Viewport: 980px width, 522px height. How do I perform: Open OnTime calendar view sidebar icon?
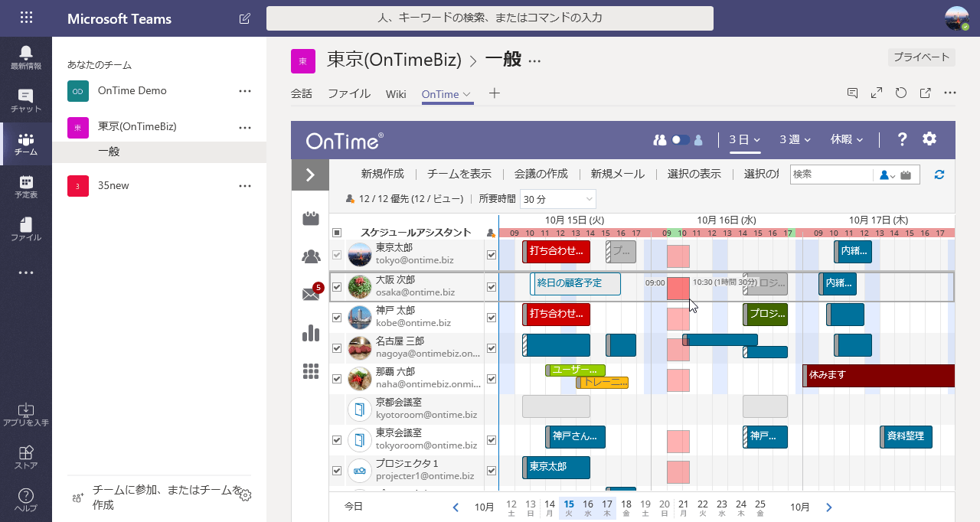tap(310, 219)
